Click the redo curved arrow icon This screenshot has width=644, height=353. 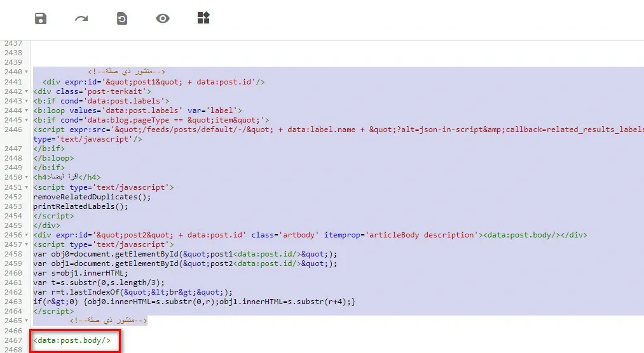(81, 18)
